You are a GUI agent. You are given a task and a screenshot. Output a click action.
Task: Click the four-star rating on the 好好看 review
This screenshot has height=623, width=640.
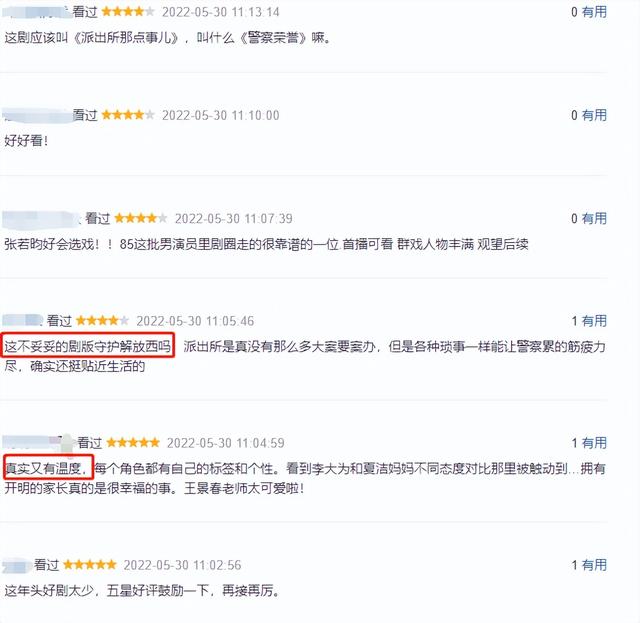128,115
